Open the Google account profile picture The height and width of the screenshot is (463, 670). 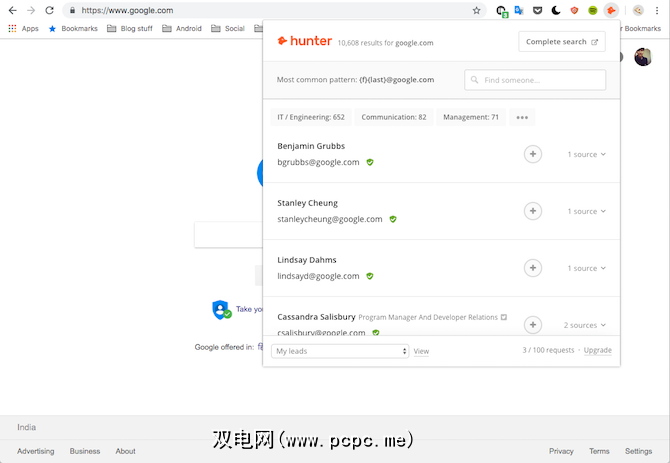coord(643,57)
